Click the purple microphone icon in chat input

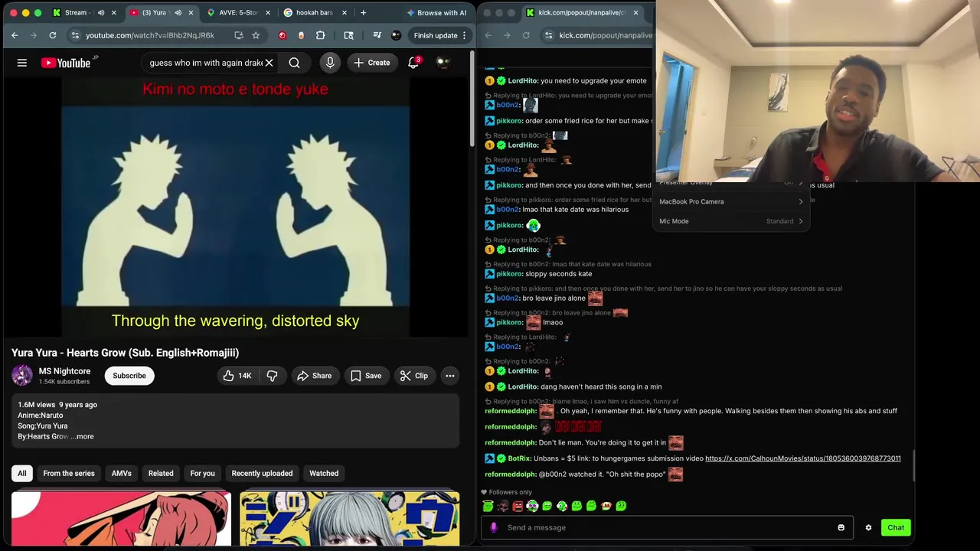tap(494, 527)
